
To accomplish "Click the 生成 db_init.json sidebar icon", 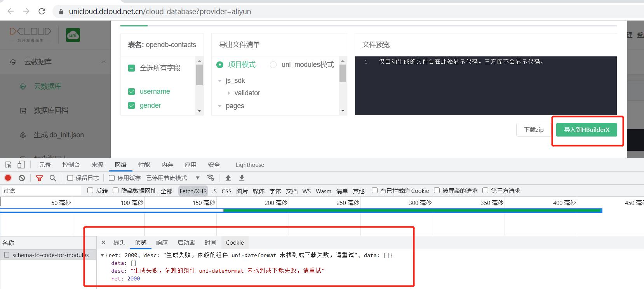I will tap(23, 135).
